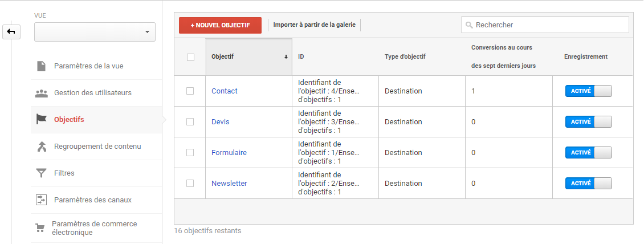
Task: Sort by the Objectif column arrow
Action: point(286,57)
